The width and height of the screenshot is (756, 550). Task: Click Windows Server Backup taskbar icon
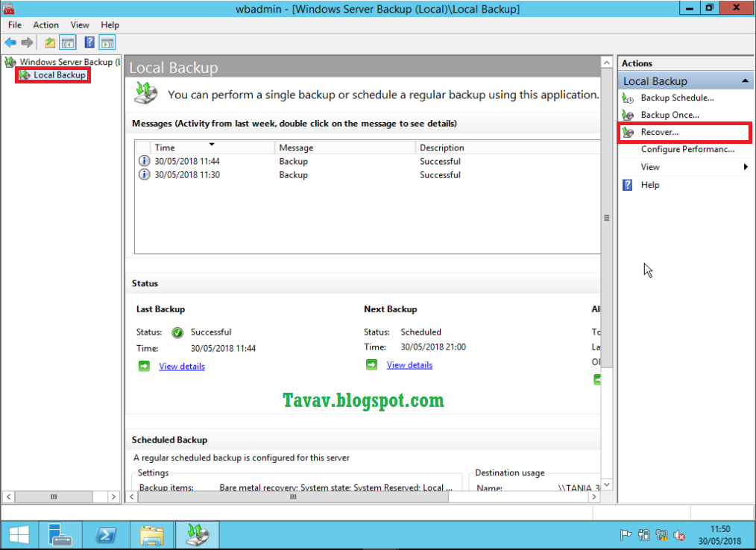point(197,535)
